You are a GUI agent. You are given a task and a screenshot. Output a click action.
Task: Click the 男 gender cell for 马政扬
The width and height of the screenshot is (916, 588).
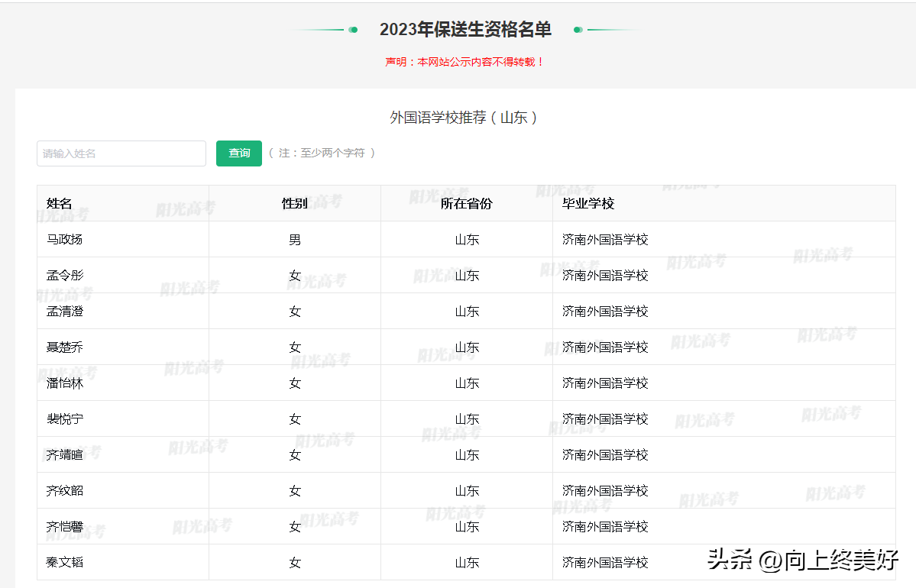[x=295, y=240]
